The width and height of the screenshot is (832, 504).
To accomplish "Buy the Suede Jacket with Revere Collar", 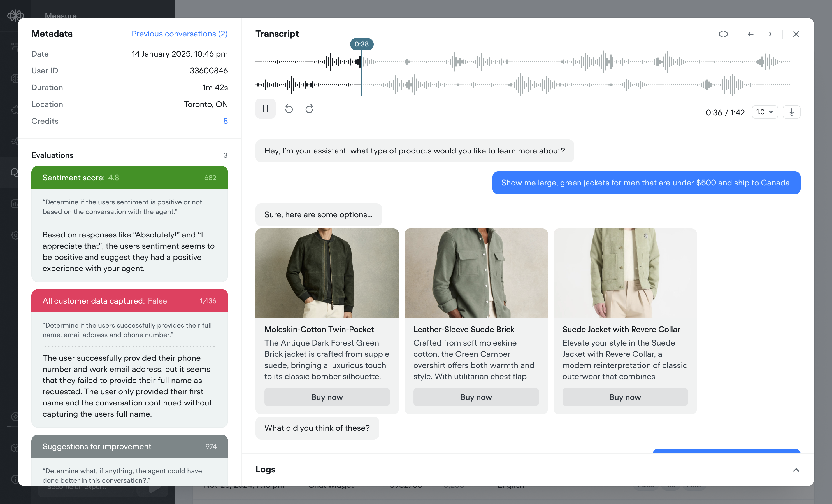I will coord(625,397).
